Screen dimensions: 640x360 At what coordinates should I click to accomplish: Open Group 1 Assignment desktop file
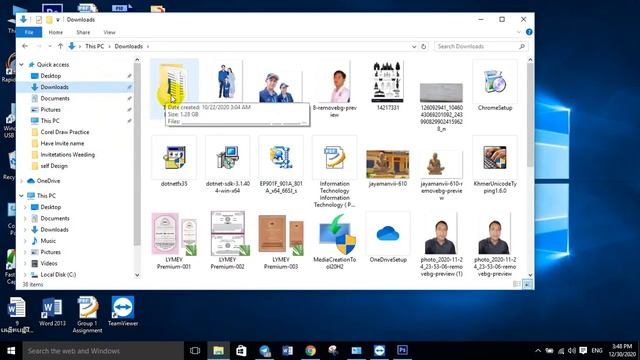87,315
